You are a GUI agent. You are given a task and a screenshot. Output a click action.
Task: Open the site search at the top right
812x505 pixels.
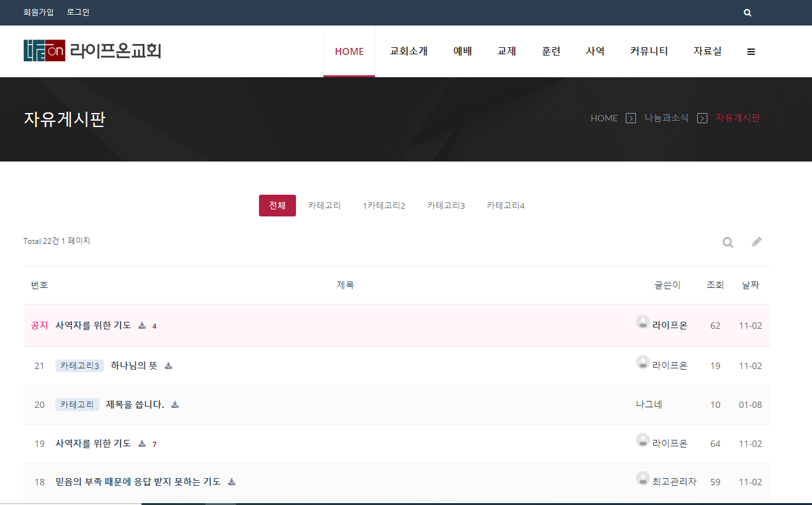pos(746,12)
